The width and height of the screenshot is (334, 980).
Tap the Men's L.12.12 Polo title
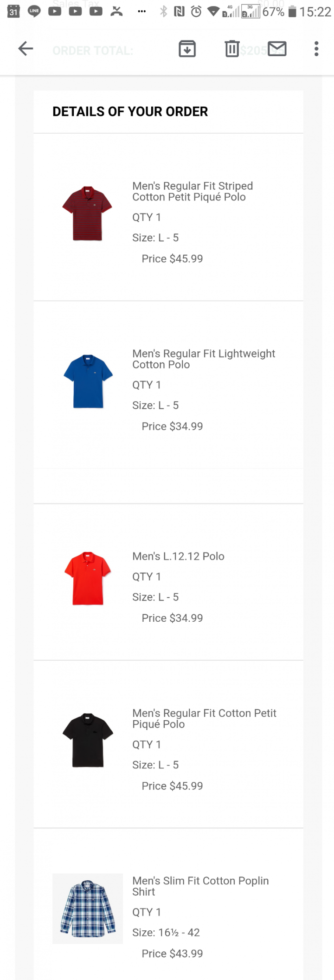coord(178,556)
